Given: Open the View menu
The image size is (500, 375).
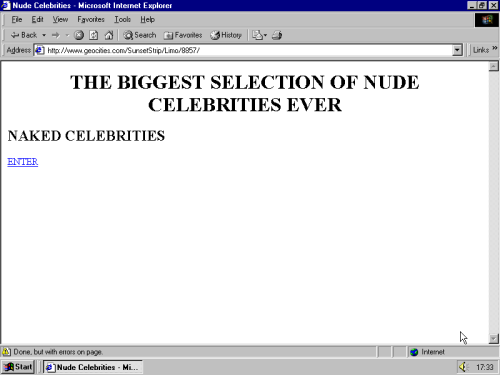Looking at the screenshot, I should click(60, 20).
